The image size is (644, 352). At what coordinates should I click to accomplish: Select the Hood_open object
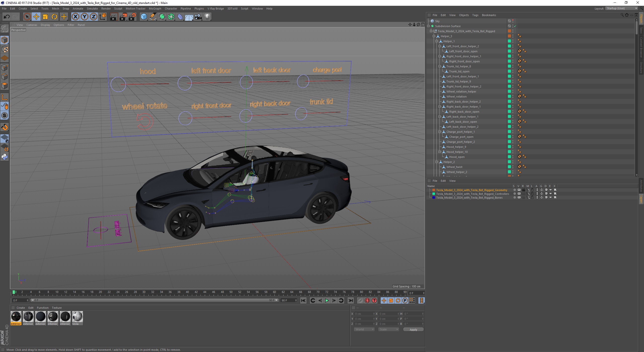(x=457, y=157)
